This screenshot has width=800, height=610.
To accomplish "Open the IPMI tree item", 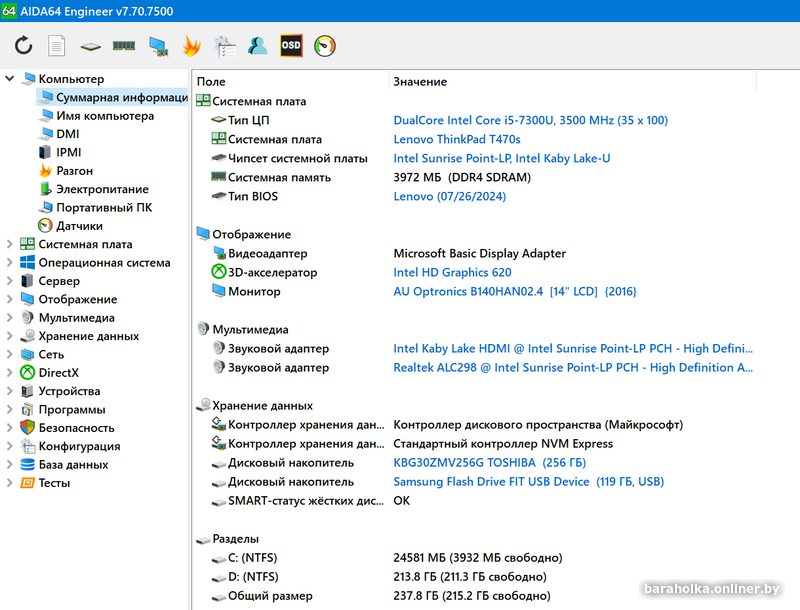I will point(68,152).
